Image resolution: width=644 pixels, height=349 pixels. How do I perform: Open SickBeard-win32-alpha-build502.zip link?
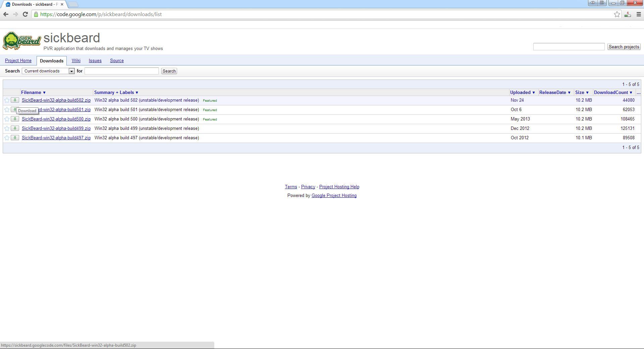point(56,100)
